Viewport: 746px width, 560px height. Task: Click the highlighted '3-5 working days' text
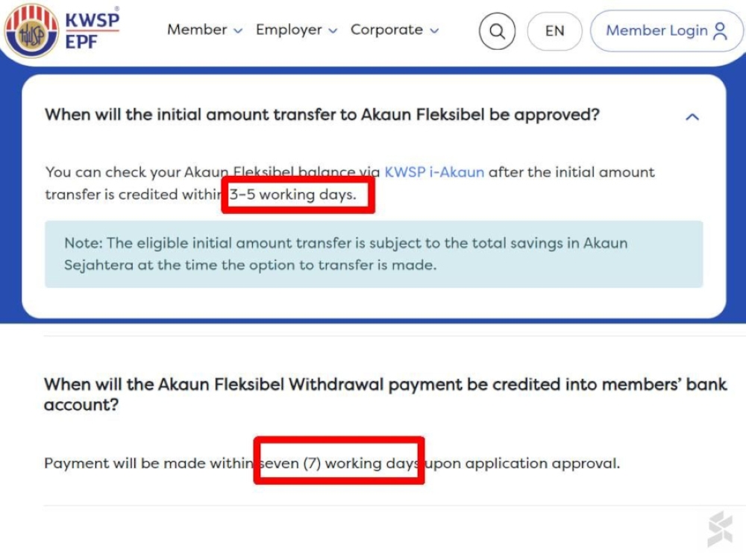(297, 195)
